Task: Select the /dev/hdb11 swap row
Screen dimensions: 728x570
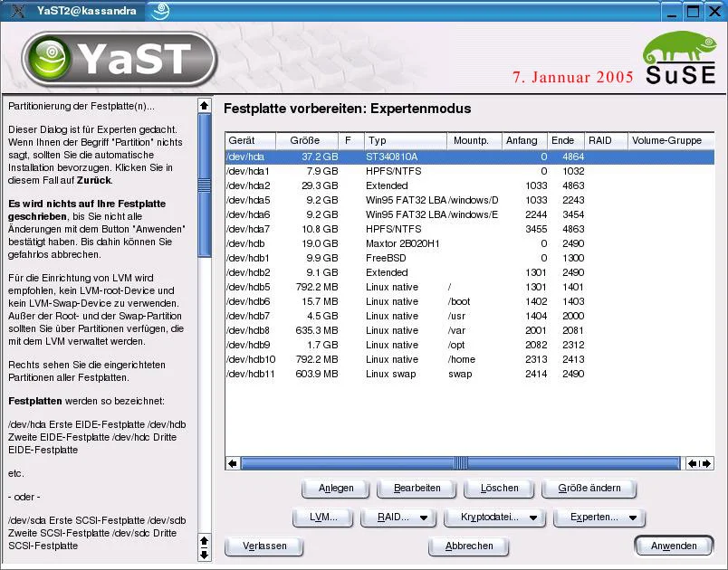Action: [x=469, y=374]
